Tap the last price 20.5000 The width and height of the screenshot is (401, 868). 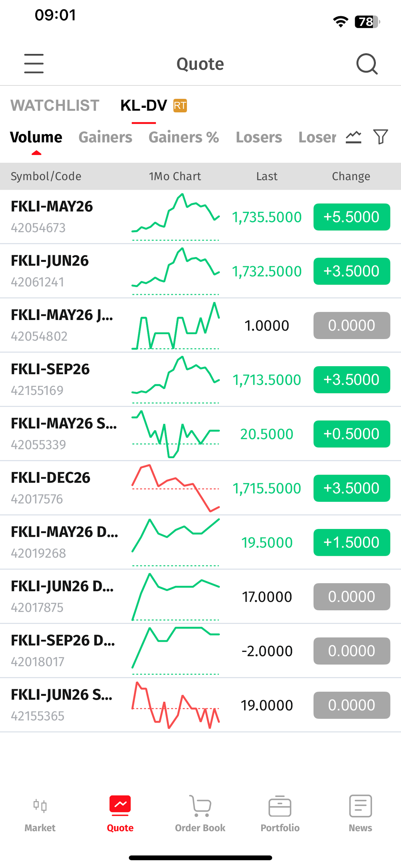click(x=267, y=434)
